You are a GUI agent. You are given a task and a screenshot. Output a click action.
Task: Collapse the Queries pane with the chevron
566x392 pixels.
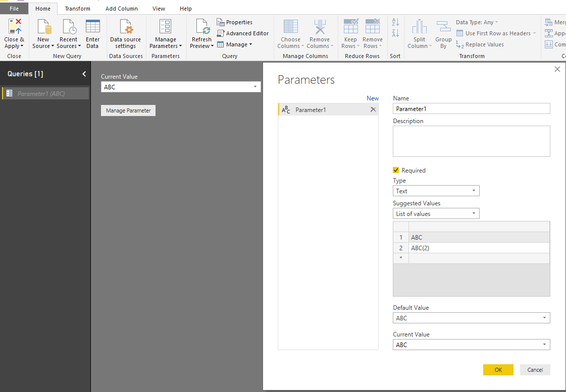[84, 74]
